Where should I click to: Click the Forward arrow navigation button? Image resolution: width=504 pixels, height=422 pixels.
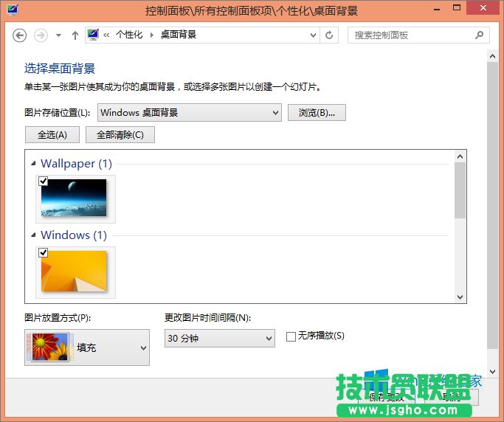(41, 35)
